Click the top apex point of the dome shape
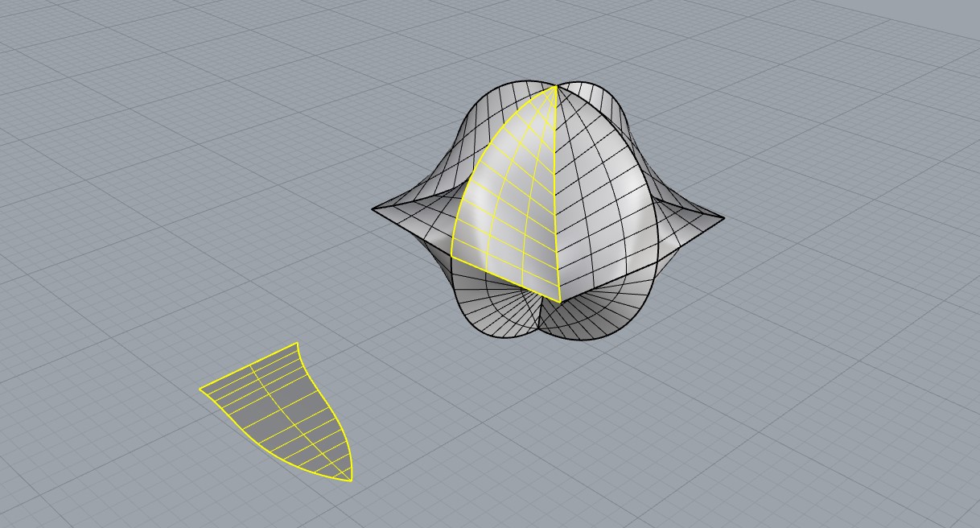 pos(556,86)
